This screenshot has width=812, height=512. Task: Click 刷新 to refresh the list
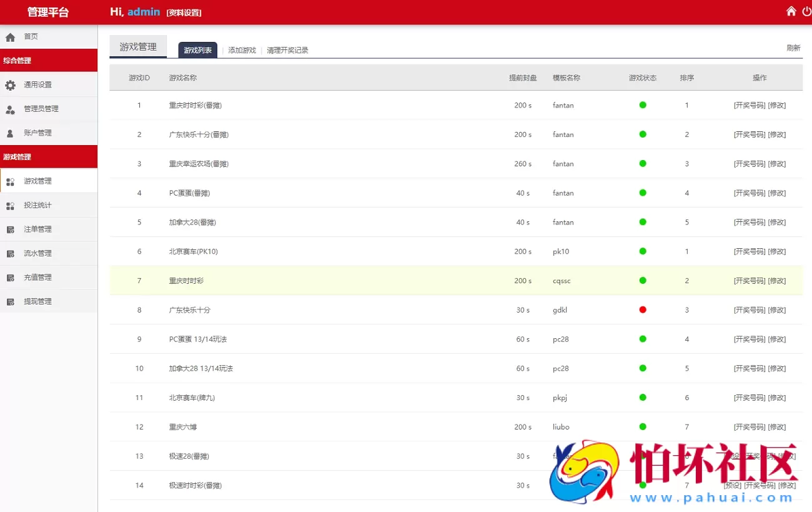[793, 48]
